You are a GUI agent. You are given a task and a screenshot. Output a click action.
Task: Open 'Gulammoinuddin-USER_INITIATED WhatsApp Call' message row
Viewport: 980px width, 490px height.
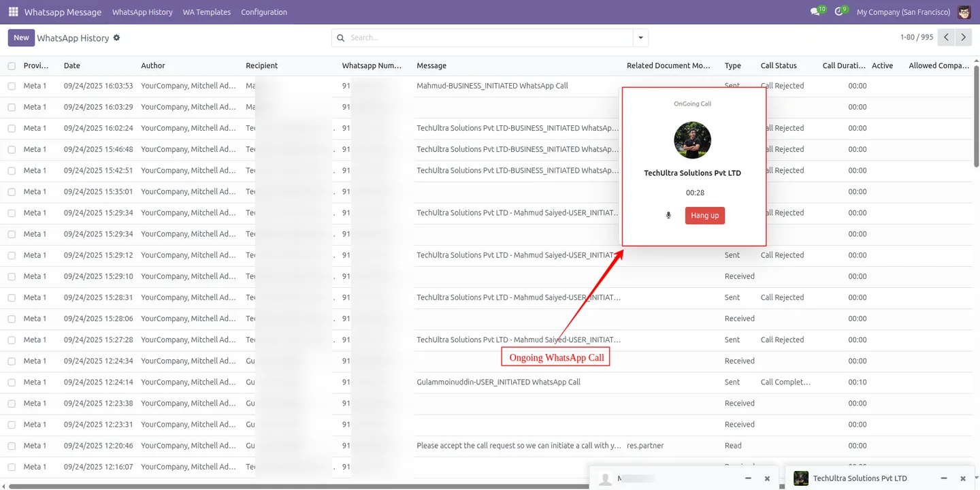(x=498, y=382)
